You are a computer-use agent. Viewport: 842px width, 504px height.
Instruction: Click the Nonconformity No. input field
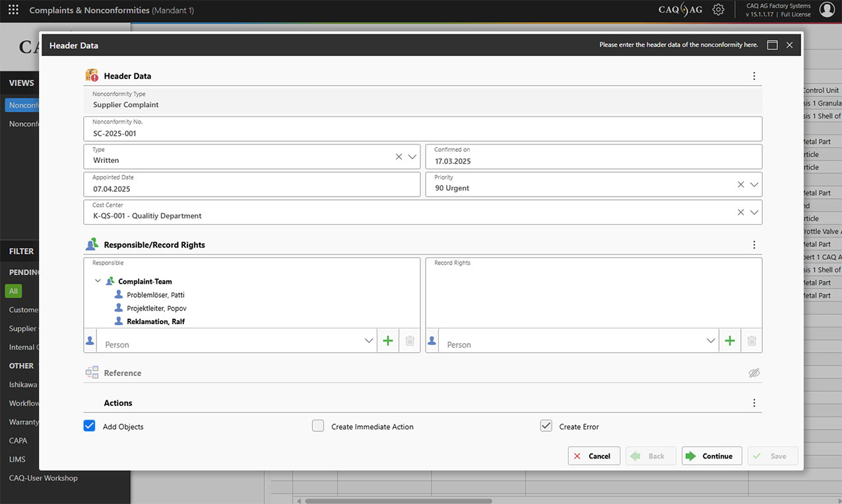pyautogui.click(x=422, y=133)
